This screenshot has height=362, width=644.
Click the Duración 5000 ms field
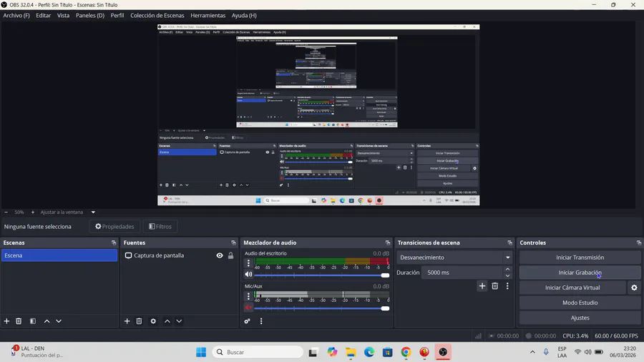(x=462, y=273)
